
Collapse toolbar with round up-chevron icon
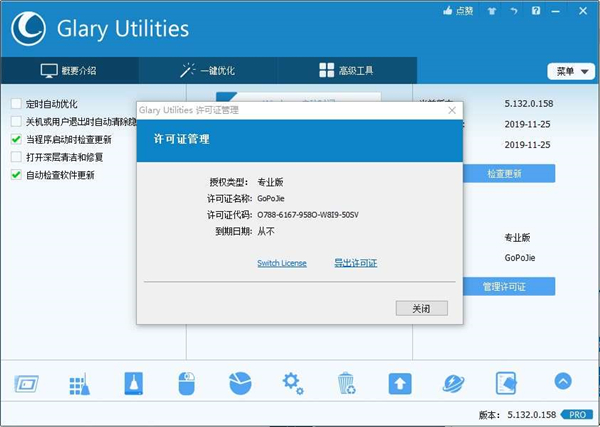point(563,381)
